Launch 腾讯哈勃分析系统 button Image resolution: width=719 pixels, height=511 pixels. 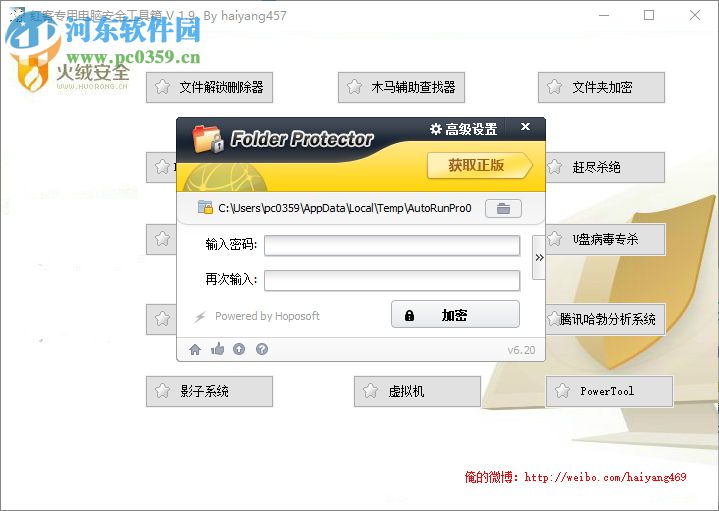pyautogui.click(x=605, y=319)
